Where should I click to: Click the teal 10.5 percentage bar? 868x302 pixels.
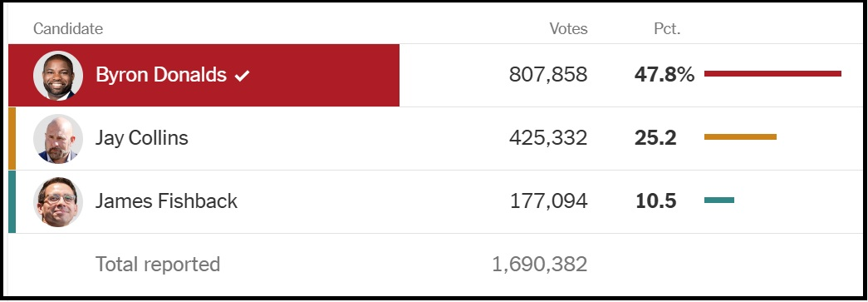[x=719, y=200]
